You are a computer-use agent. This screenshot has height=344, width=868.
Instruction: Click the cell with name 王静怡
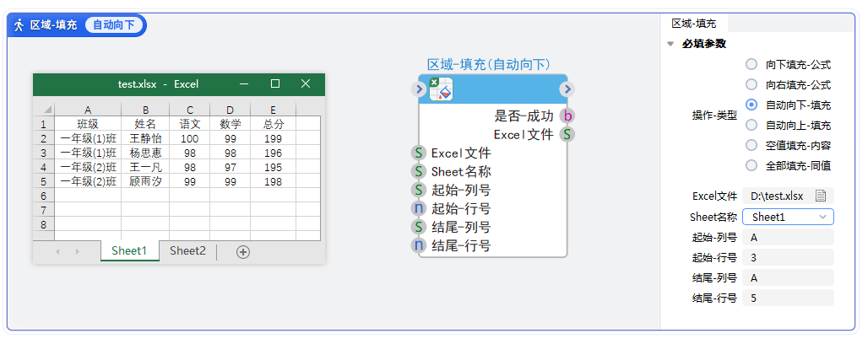click(x=145, y=138)
